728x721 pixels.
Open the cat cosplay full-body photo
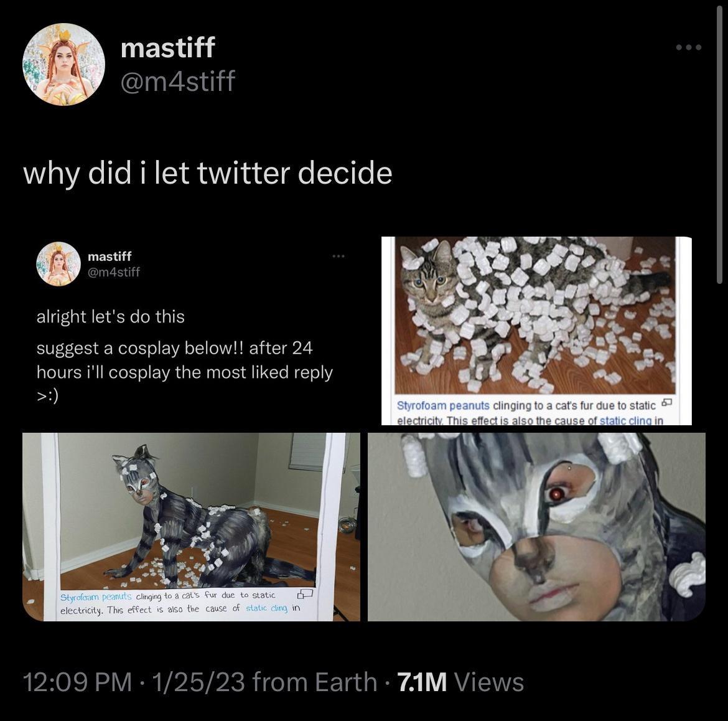[x=191, y=526]
